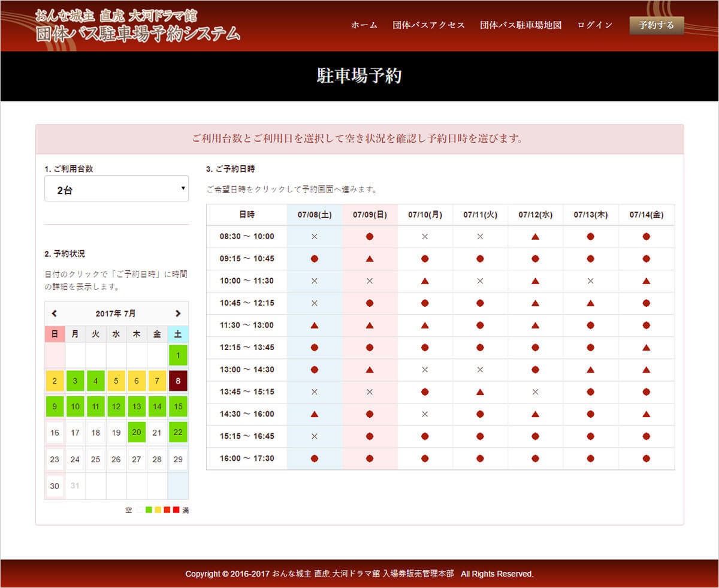Click triangle for 07/14 10:00～11:30 slot
Viewport: 719px width, 588px height.
647,281
